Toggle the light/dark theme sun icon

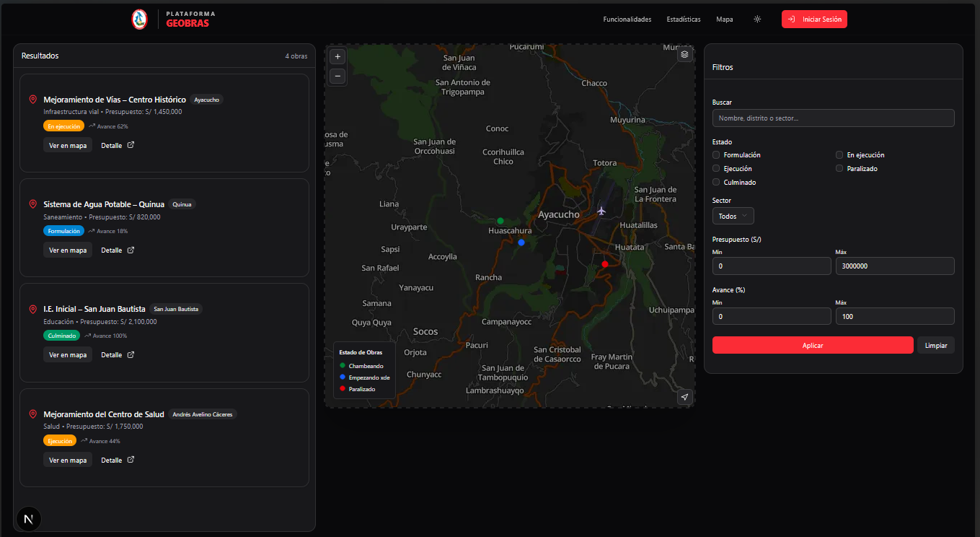tap(757, 19)
